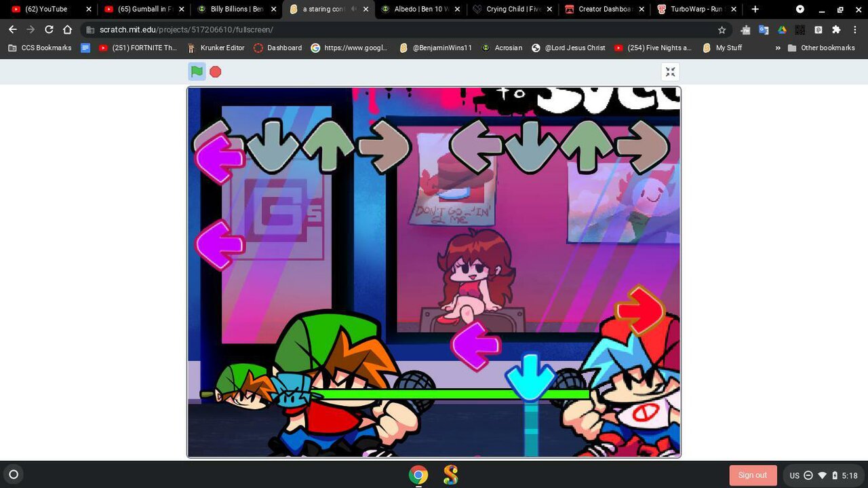
Task: Open the Other bookmarks folder
Action: (x=821, y=48)
